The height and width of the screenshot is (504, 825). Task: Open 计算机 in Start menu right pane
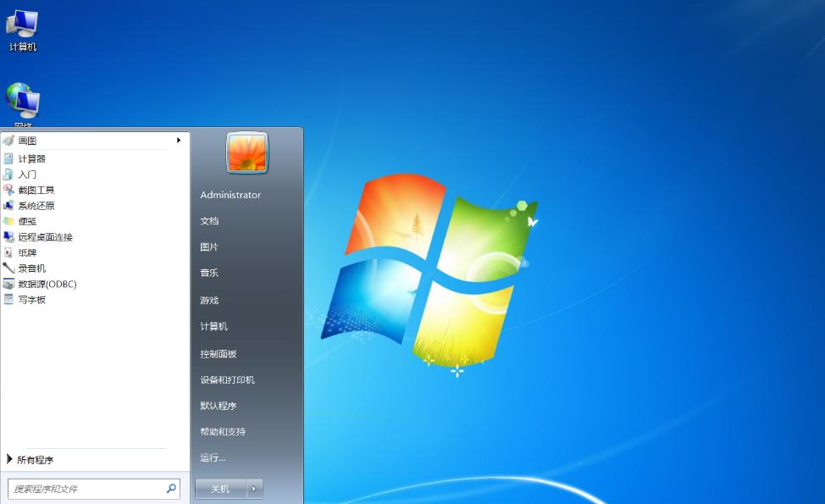pyautogui.click(x=213, y=326)
